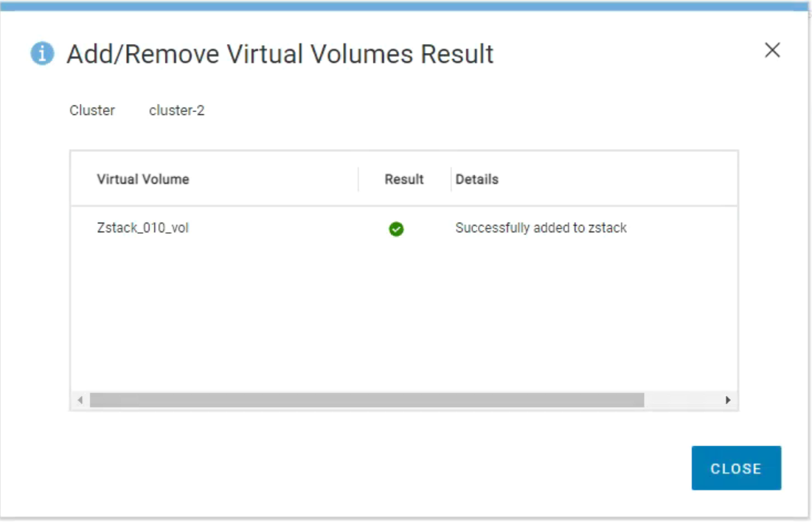Click the empty area below the table row
The height and width of the screenshot is (522, 812).
[x=403, y=317]
